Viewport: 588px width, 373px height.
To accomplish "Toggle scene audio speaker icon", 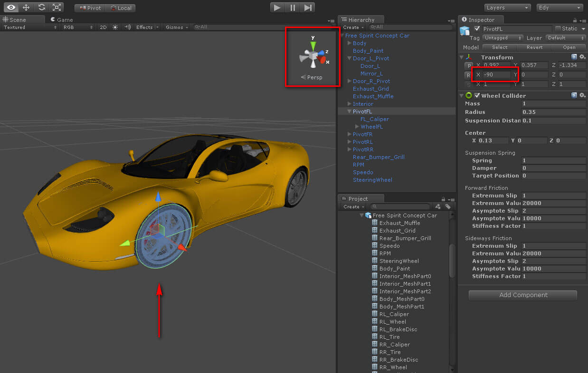I will click(x=127, y=28).
